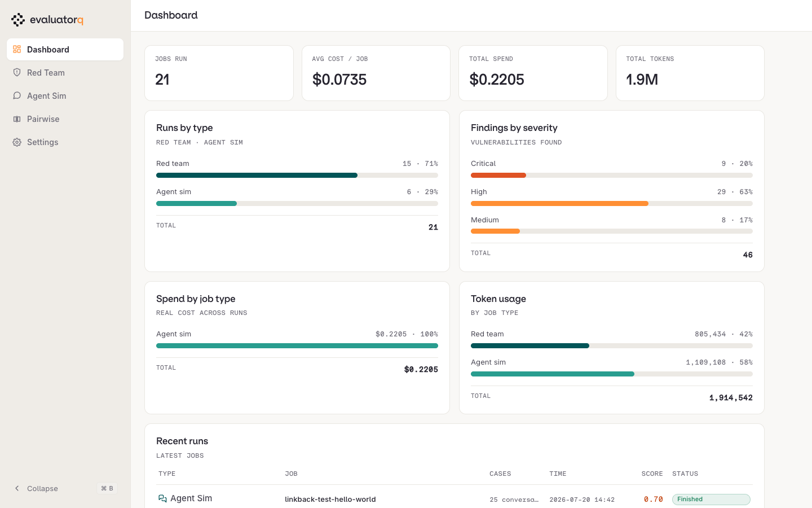This screenshot has width=812, height=508.
Task: Click the Agent sim tokens 1,109,108 · 58%
Action: [719, 362]
